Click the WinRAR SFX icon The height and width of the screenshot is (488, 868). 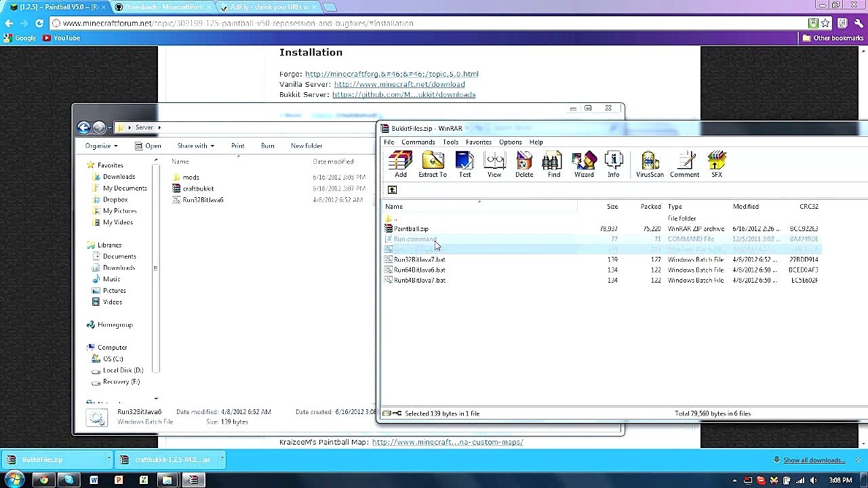point(717,165)
